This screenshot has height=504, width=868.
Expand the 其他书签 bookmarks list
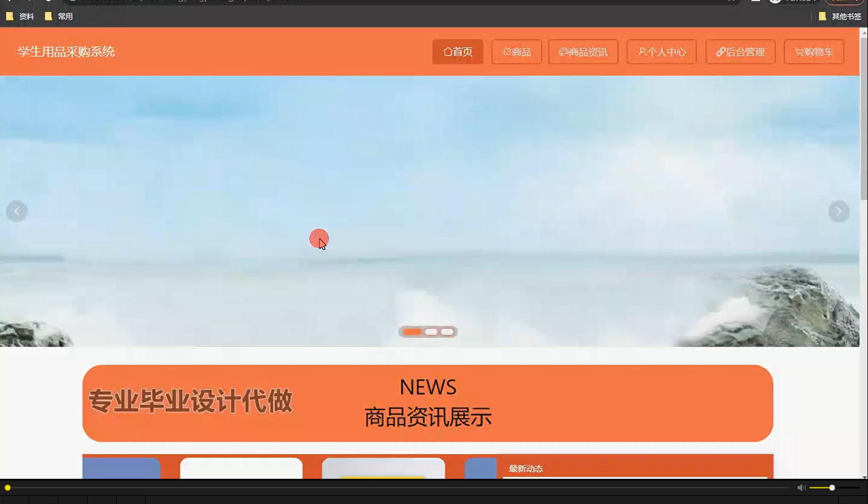point(845,16)
